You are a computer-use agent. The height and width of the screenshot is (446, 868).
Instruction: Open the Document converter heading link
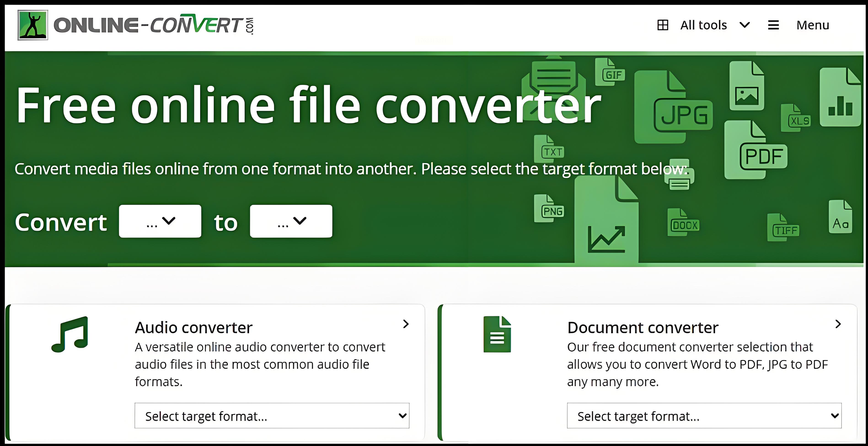643,327
